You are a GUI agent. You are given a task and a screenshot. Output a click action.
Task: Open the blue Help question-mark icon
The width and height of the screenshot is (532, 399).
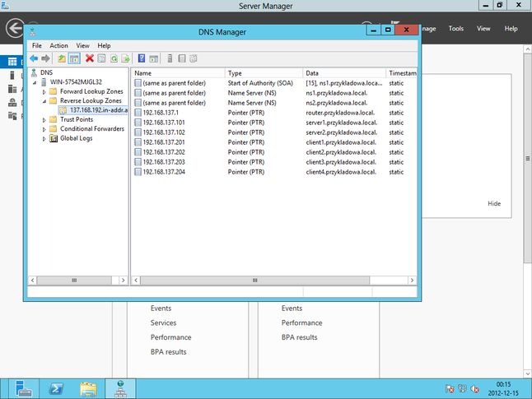(x=142, y=58)
